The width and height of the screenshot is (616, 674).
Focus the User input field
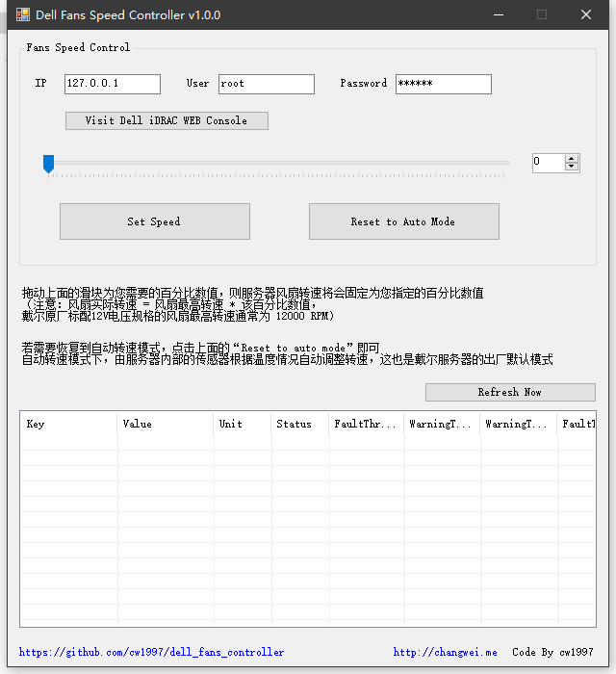267,84
